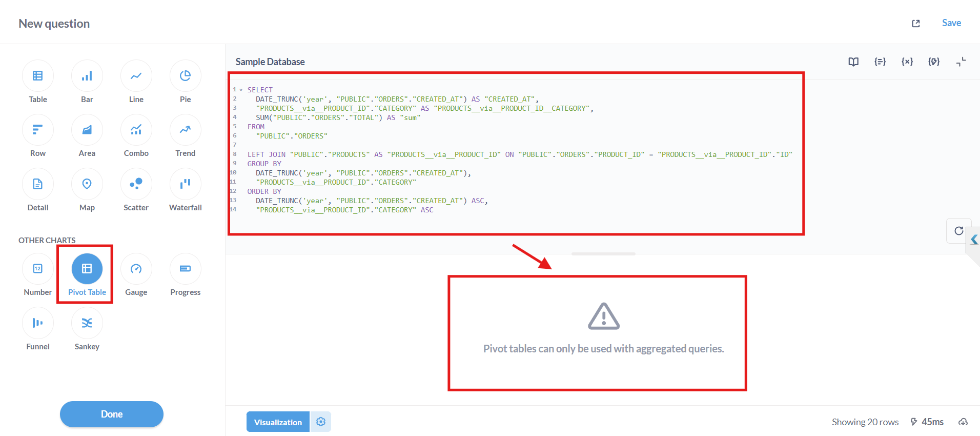The width and height of the screenshot is (980, 436).
Task: Select the Funnel chart type
Action: (38, 323)
